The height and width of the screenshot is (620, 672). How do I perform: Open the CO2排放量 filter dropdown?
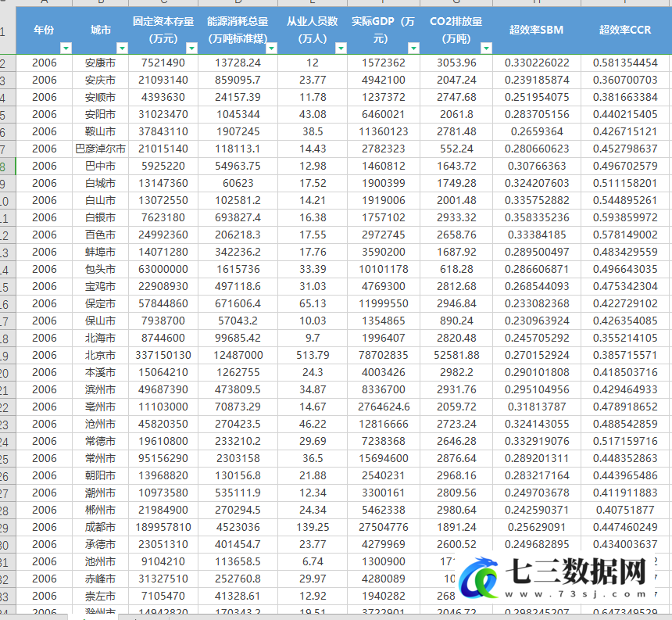click(487, 48)
